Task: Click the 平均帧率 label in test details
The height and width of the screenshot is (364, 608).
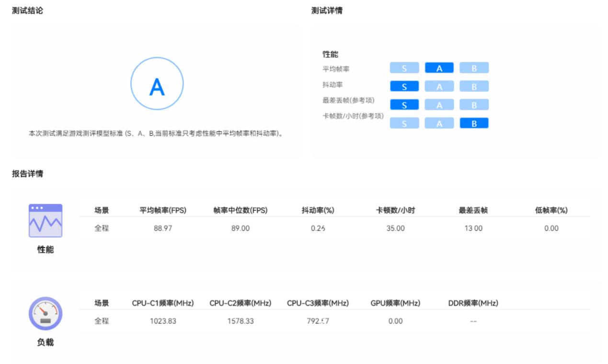Action: tap(336, 69)
